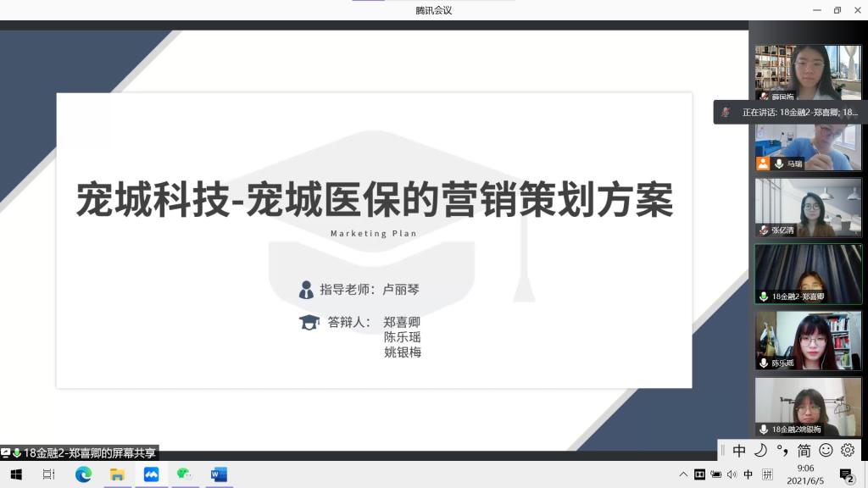Open File Explorer from the taskbar

[117, 474]
